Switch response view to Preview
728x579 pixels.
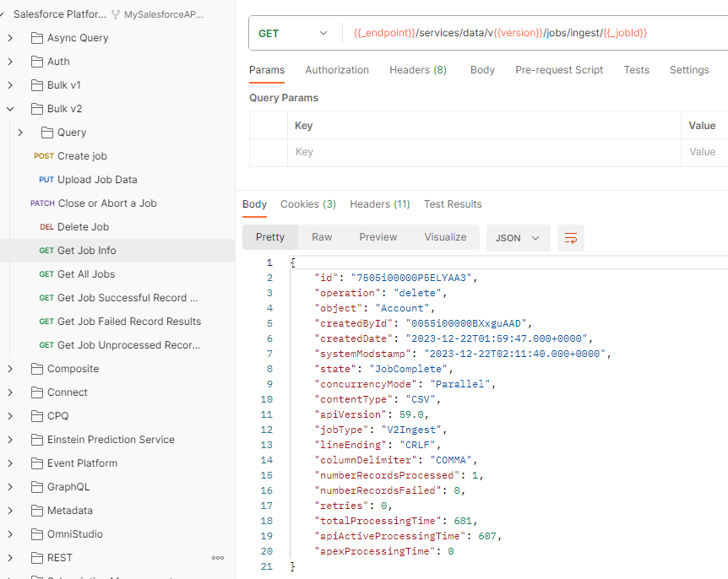(x=378, y=237)
